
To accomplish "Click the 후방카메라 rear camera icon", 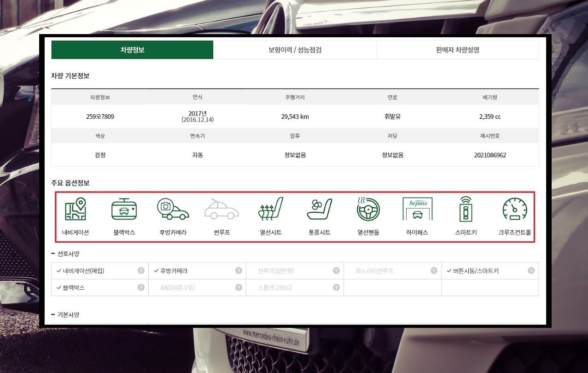I will pos(173,209).
